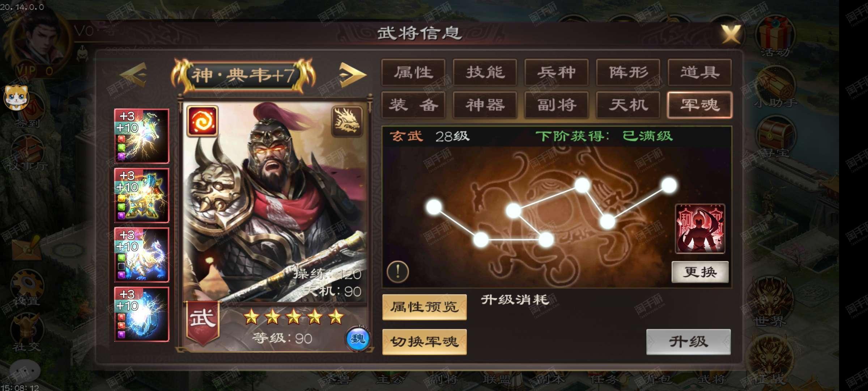
Task: Open the 神器 tab
Action: click(x=485, y=105)
